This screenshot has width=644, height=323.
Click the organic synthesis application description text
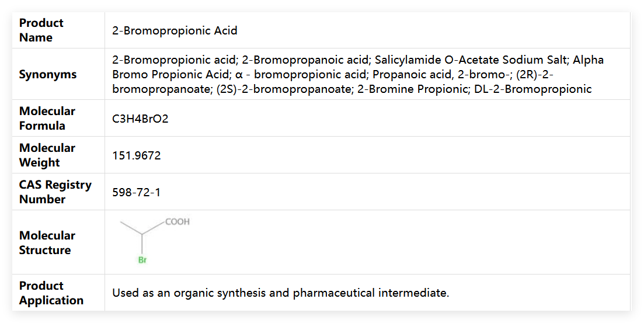coord(280,293)
